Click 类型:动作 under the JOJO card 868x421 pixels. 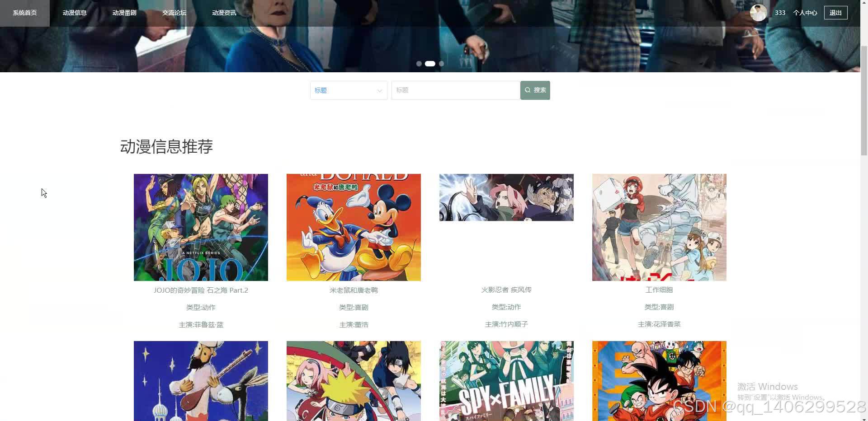[x=201, y=307]
